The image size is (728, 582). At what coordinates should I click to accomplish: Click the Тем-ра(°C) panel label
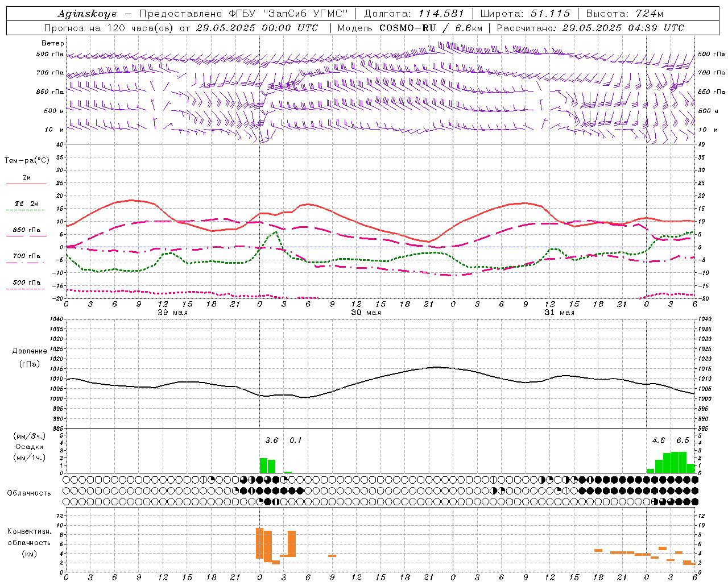tap(27, 161)
